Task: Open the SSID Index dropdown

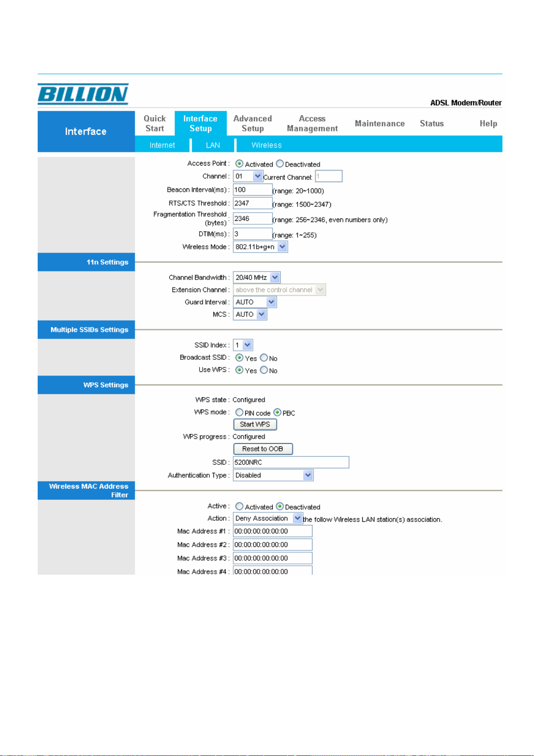Action: (243, 345)
